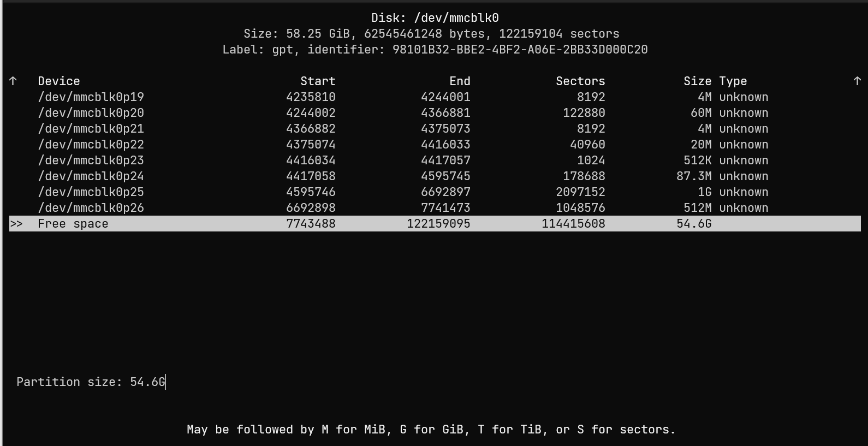The height and width of the screenshot is (446, 868).
Task: Click the End column header
Action: (x=460, y=81)
